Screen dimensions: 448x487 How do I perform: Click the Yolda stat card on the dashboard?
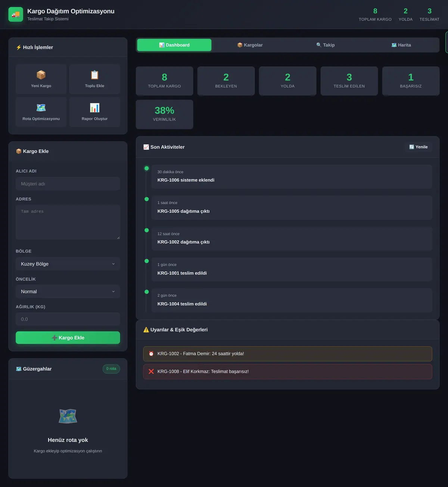tap(287, 81)
